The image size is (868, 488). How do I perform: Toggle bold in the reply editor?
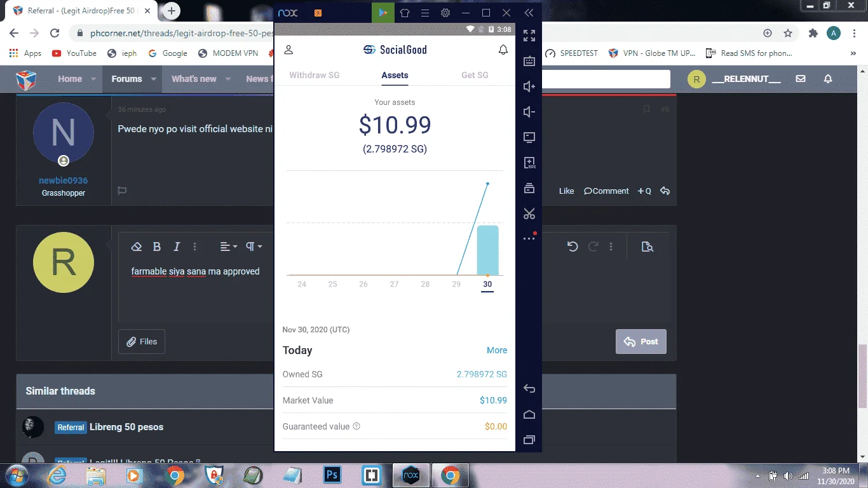tap(157, 247)
